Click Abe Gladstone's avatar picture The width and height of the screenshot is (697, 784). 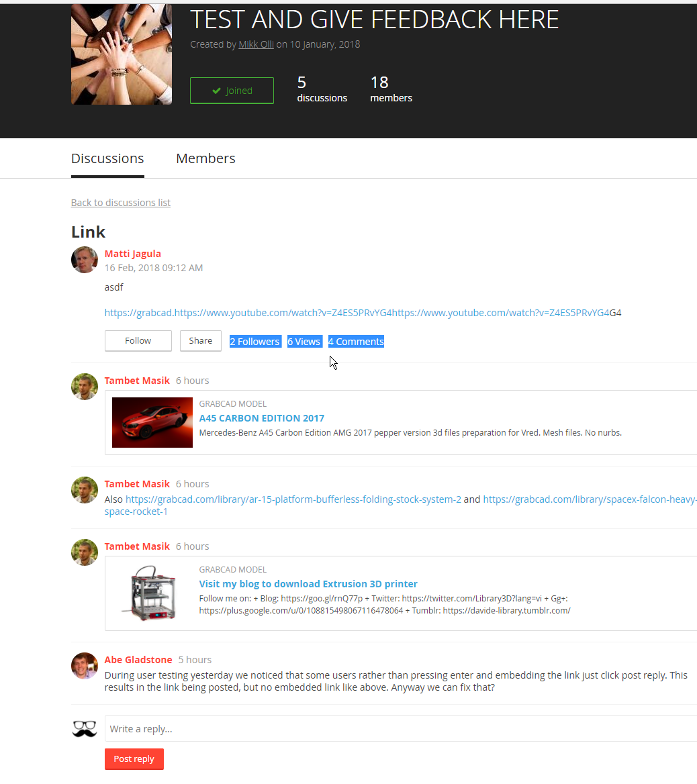coord(85,665)
